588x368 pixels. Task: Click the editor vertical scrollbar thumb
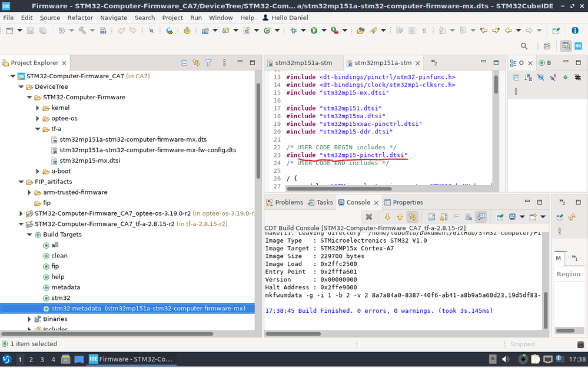point(496,85)
